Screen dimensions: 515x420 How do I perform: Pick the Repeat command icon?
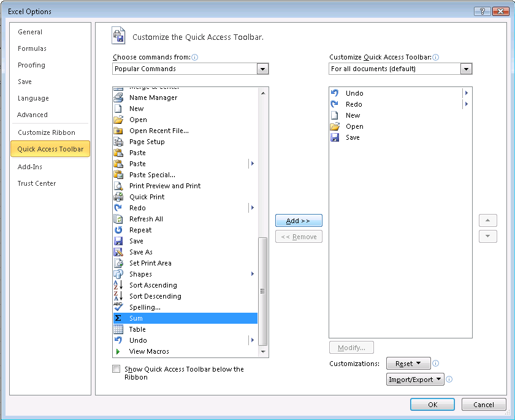(118, 230)
